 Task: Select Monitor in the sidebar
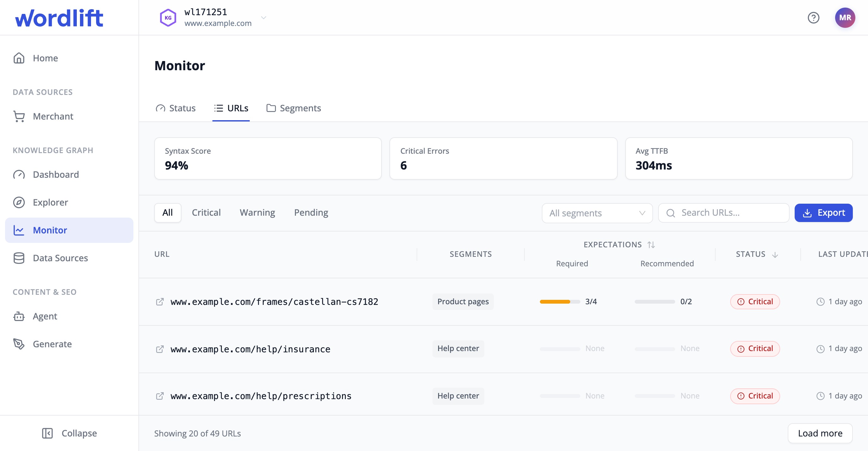[69, 230]
